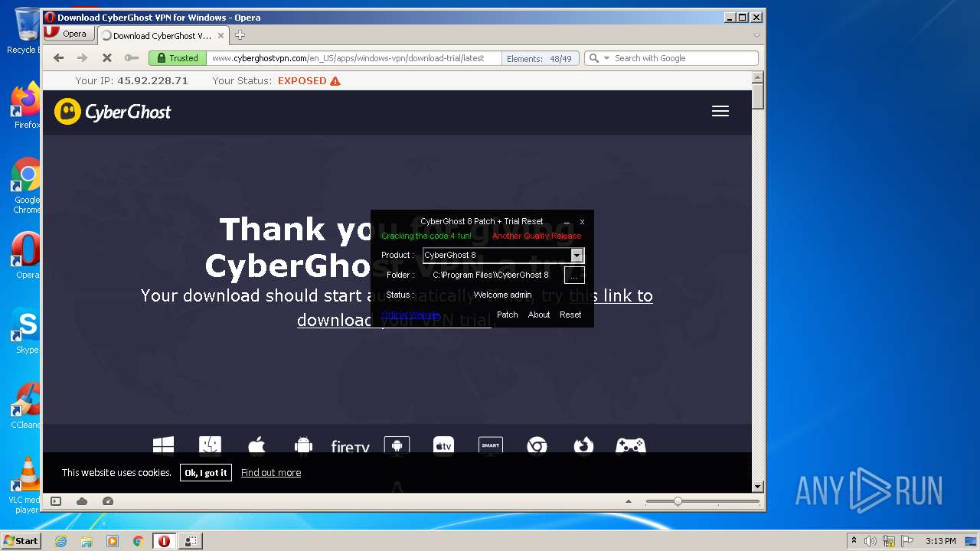Open the Product dropdown in patch tool
Screen dimensions: 980x551
point(577,255)
